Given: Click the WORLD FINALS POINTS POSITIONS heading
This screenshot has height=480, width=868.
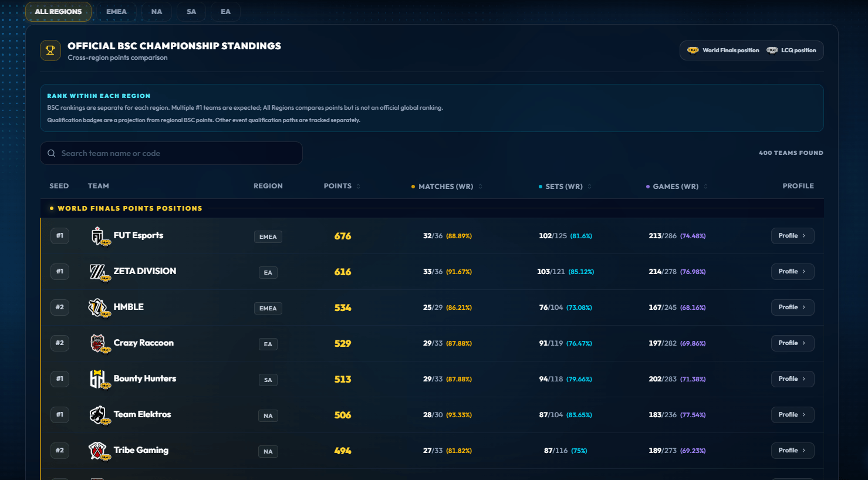Looking at the screenshot, I should 130,208.
